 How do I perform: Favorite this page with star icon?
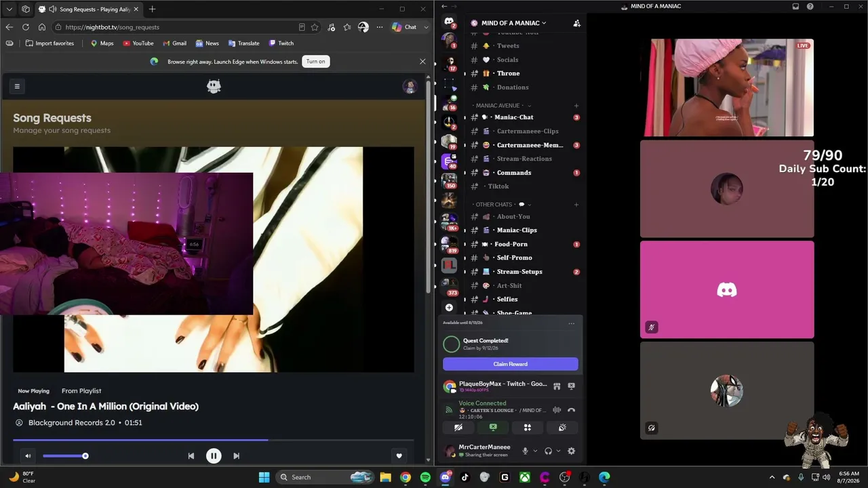[x=315, y=27]
